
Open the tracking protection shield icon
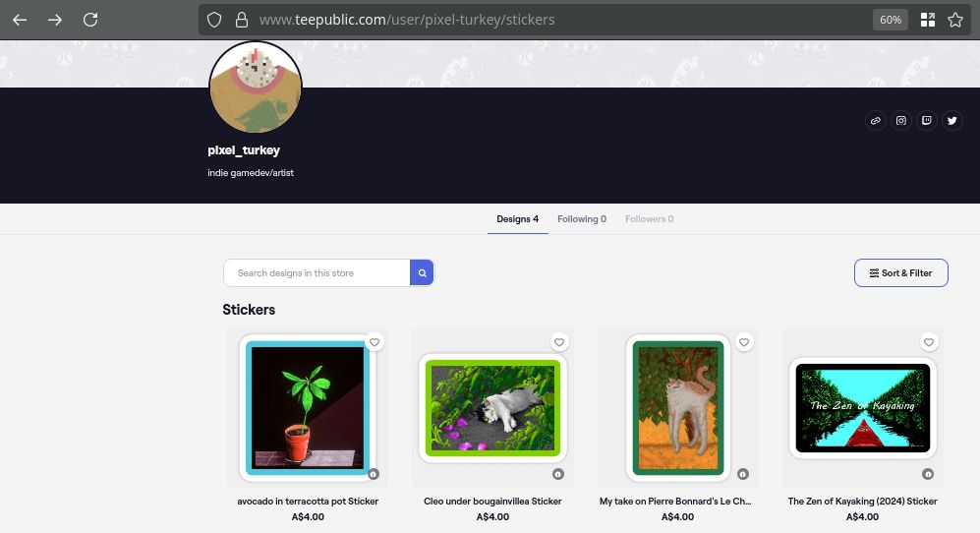click(214, 20)
